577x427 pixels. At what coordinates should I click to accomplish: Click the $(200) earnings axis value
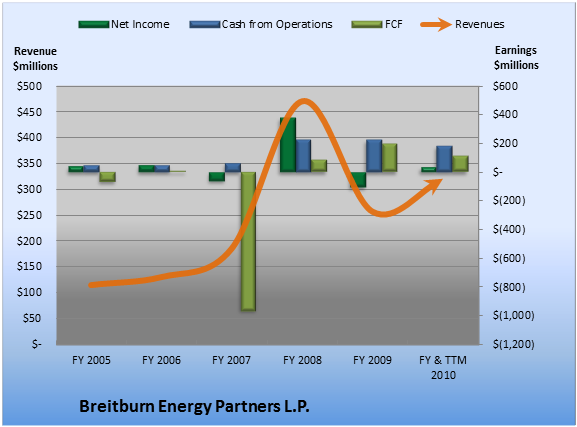click(509, 201)
